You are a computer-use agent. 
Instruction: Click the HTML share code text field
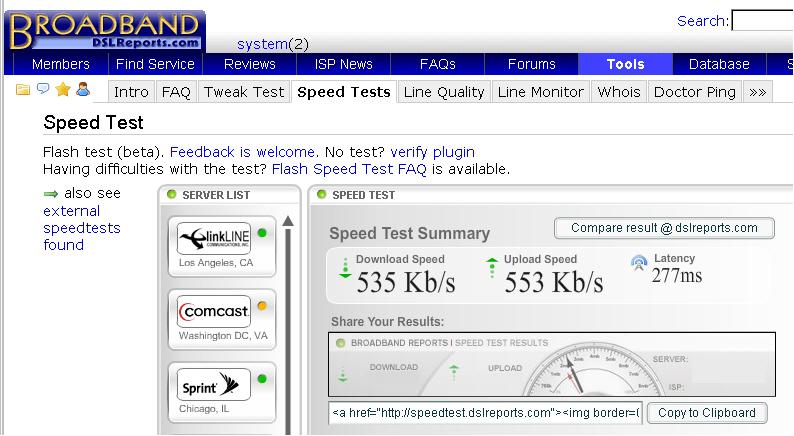coord(486,413)
